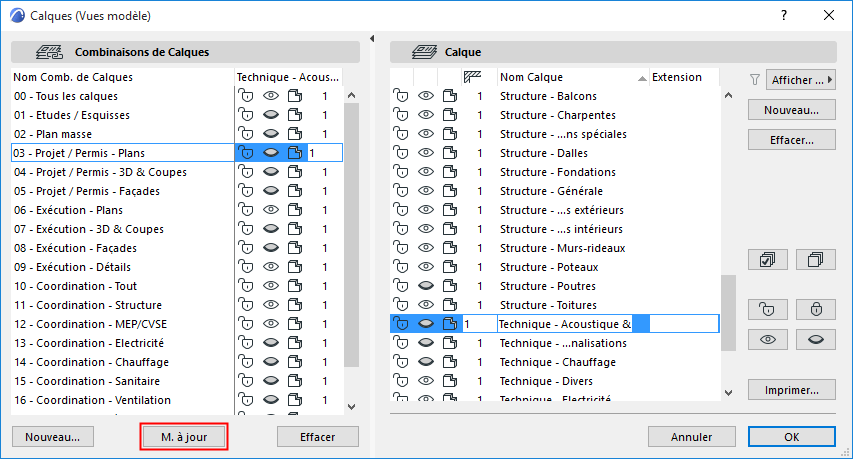Viewport: 853px width, 459px height.
Task: Click the Select All layers icon button
Action: [x=768, y=260]
